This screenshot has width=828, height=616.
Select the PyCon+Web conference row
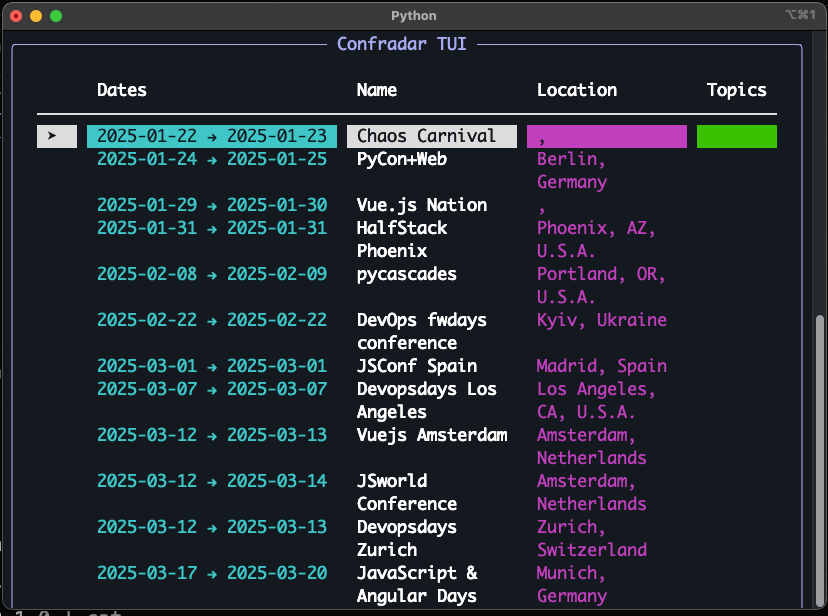(x=407, y=170)
